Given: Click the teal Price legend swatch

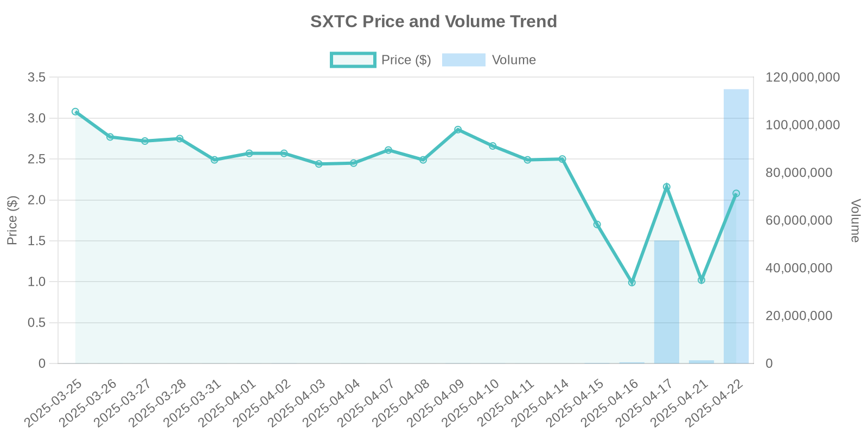Looking at the screenshot, I should [x=353, y=60].
